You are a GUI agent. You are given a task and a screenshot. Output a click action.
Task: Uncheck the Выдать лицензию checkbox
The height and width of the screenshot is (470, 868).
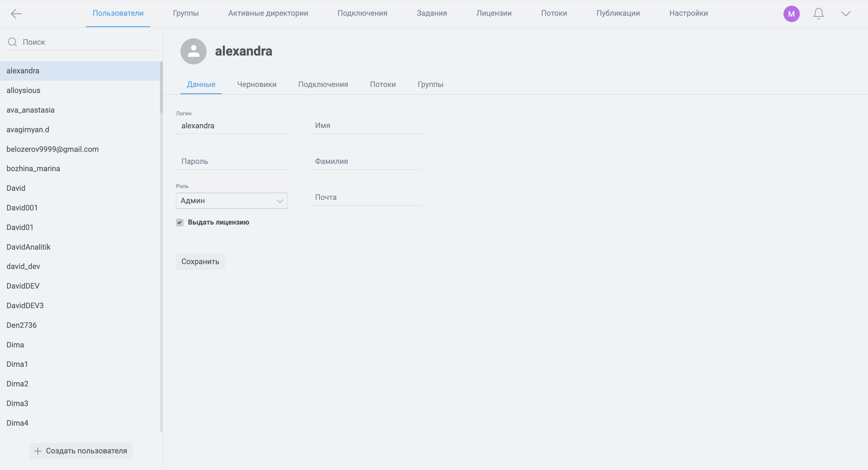coord(180,222)
